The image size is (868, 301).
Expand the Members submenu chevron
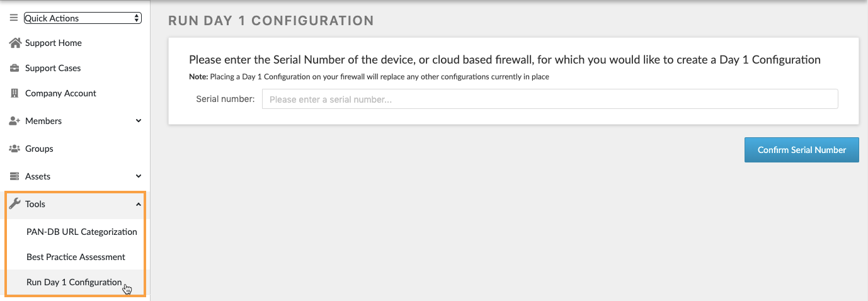tap(139, 121)
